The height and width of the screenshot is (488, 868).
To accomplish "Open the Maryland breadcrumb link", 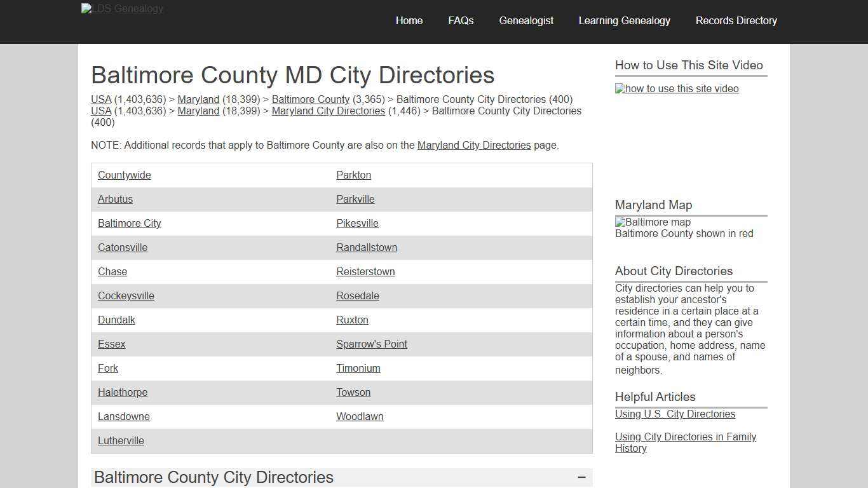I will tap(198, 100).
